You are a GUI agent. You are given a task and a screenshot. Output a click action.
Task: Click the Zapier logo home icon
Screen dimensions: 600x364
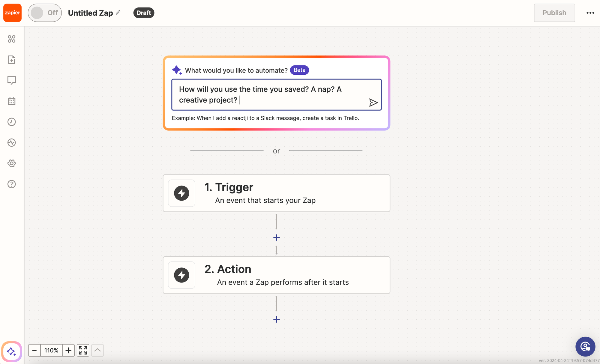tap(12, 13)
